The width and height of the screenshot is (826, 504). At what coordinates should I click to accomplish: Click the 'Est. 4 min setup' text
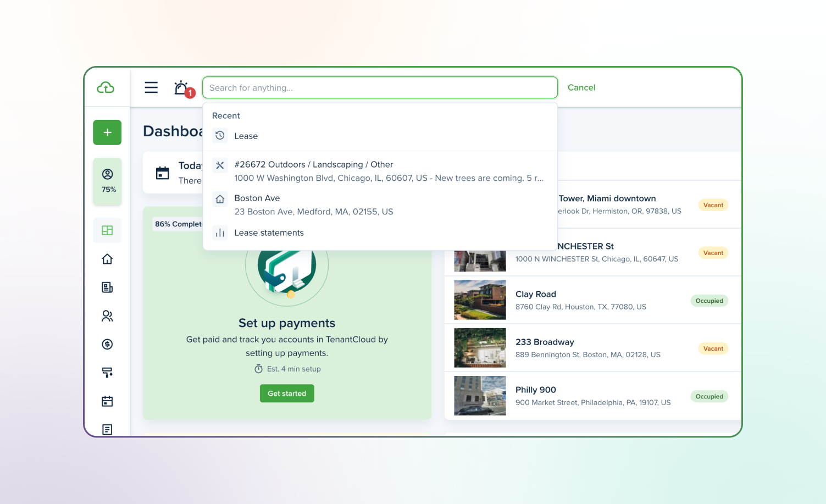point(294,369)
